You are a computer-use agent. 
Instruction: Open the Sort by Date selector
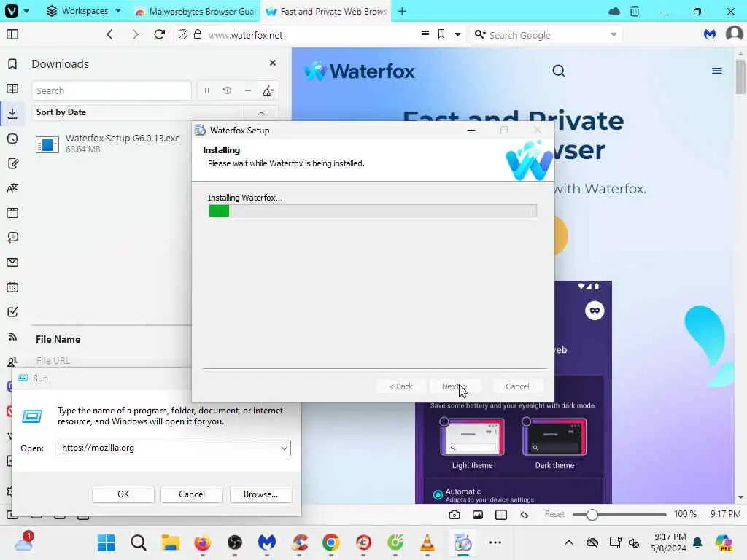click(138, 112)
